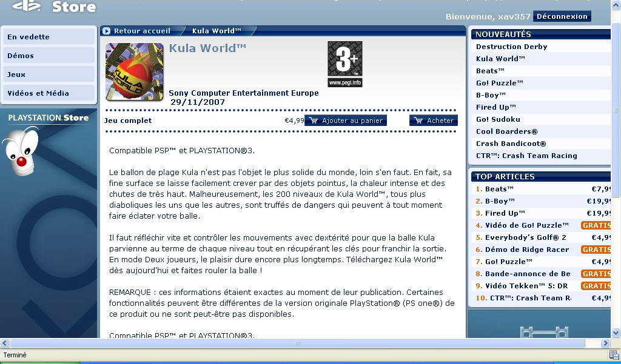This screenshot has width=621, height=364.
Task: Open top article 7 Go! Puzzle
Action: tap(509, 262)
